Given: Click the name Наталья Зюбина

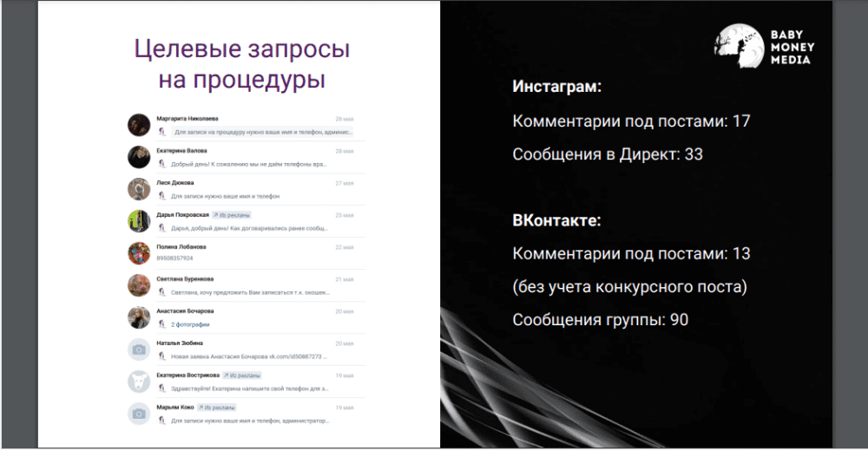Looking at the screenshot, I should pyautogui.click(x=180, y=343).
